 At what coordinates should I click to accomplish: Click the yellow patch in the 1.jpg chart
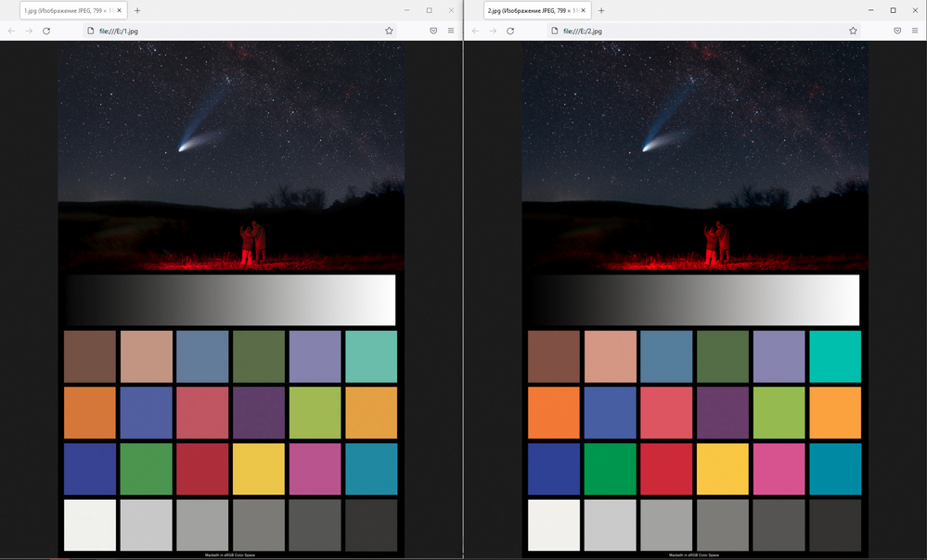click(x=259, y=469)
